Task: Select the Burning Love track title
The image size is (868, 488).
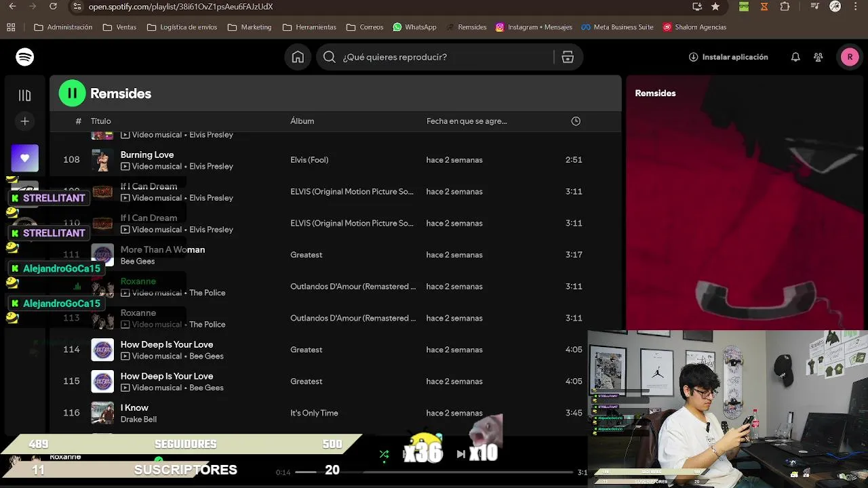Action: pyautogui.click(x=147, y=155)
